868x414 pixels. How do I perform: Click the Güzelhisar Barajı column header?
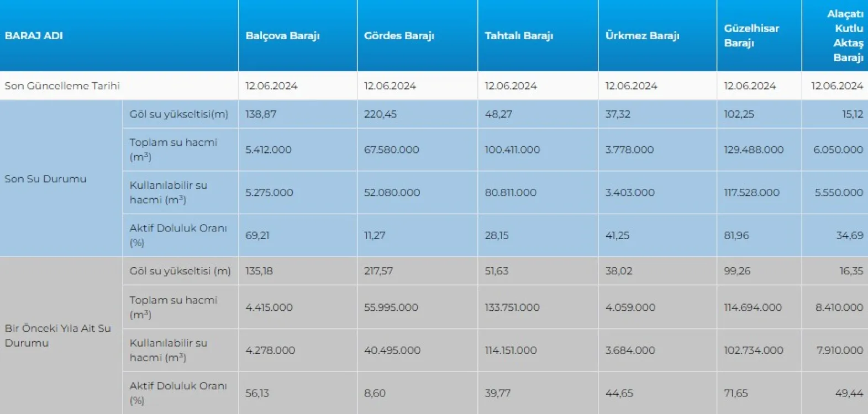pyautogui.click(x=751, y=35)
